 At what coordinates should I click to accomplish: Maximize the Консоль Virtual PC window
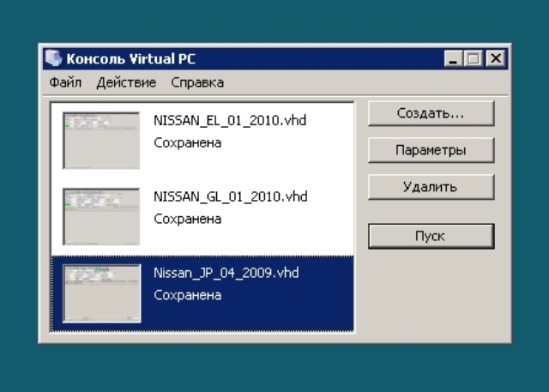pos(474,59)
